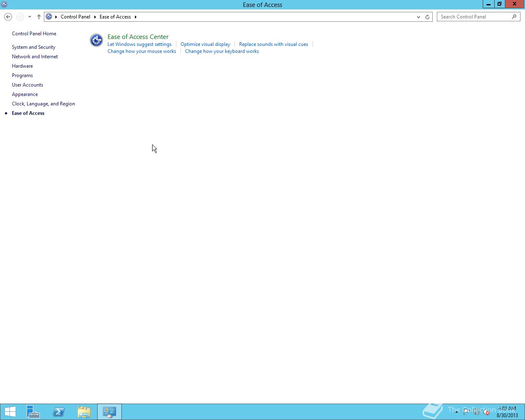Open Change how your mouse works
The height and width of the screenshot is (420, 525).
coord(142,51)
